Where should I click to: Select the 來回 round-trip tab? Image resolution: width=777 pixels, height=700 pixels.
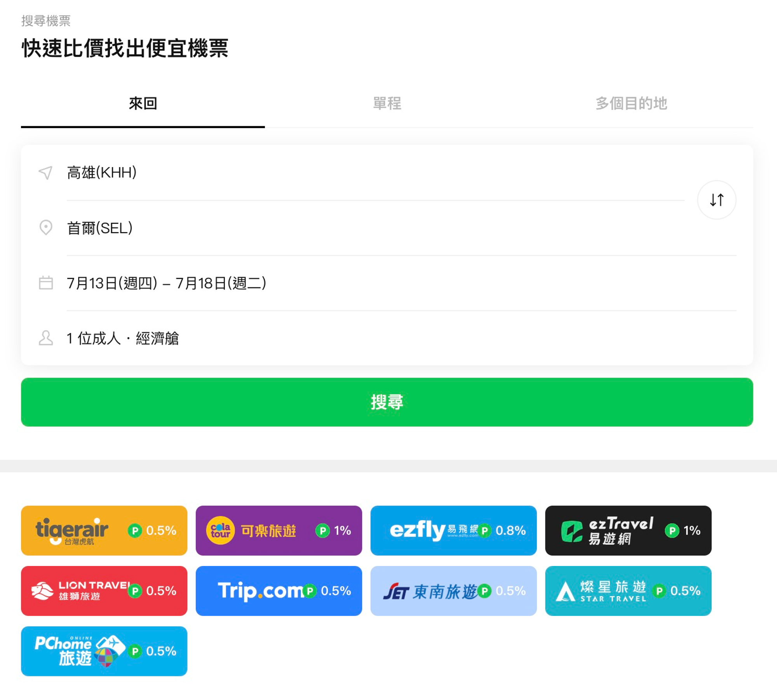(143, 104)
